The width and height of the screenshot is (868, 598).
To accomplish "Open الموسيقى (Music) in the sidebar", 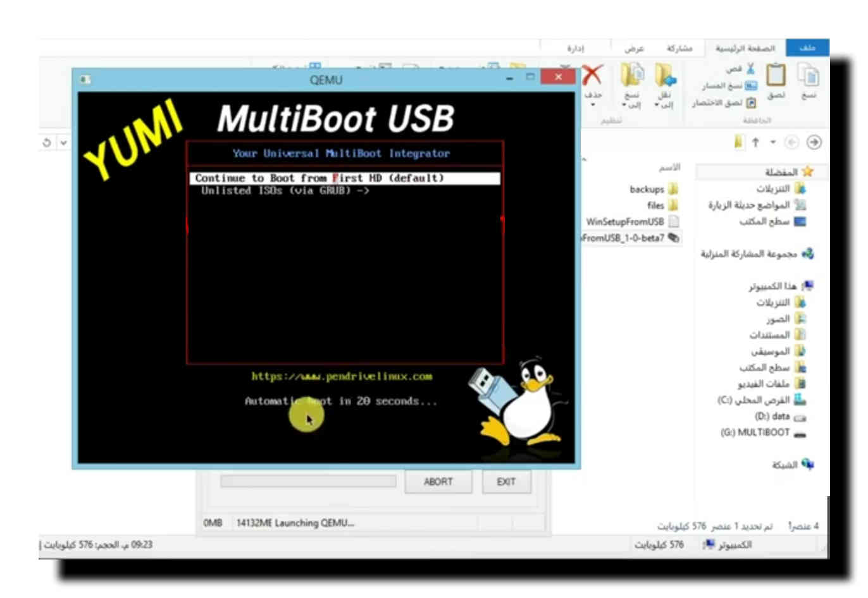I will coord(778,351).
